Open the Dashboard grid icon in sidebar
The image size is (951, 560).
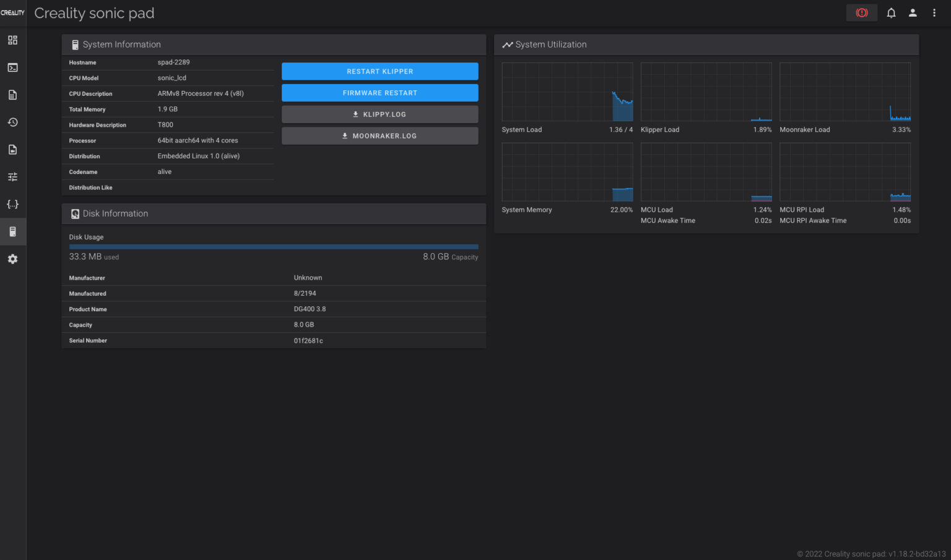(x=12, y=40)
